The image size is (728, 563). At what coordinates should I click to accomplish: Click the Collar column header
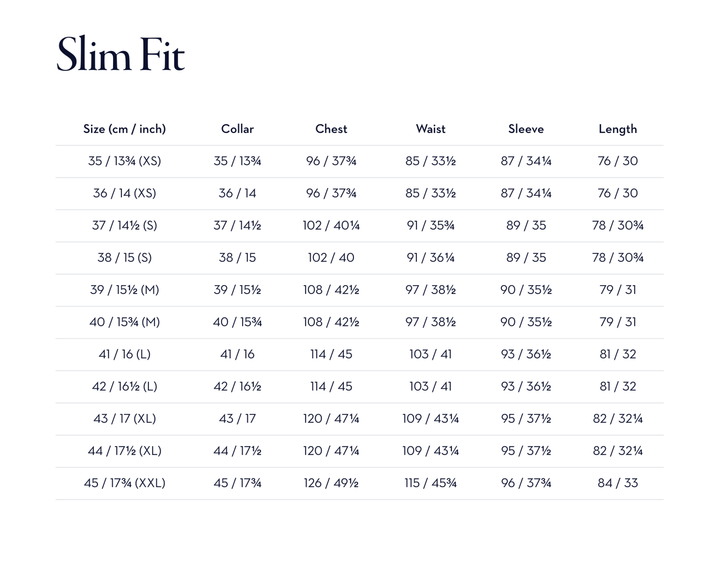[237, 129]
